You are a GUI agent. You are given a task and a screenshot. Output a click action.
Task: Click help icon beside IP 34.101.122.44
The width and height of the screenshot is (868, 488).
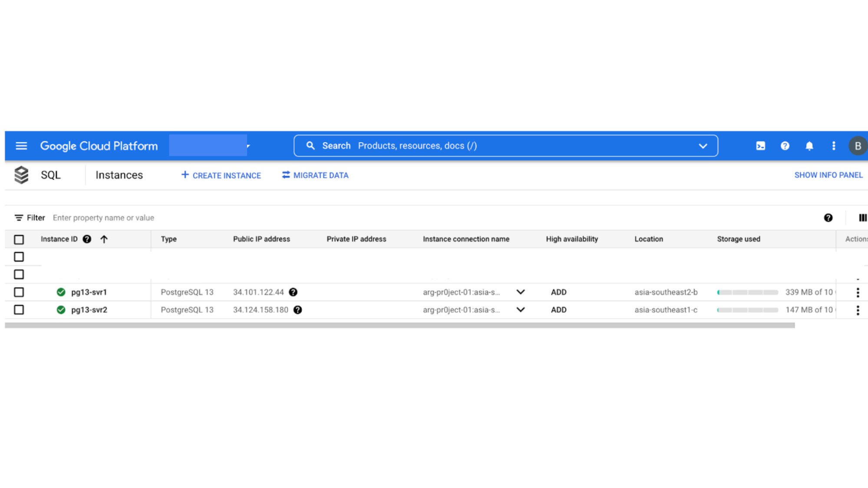coord(293,292)
